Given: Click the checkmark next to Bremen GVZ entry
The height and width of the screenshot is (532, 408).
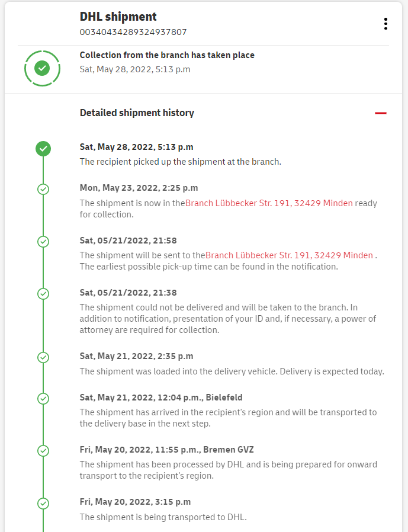Looking at the screenshot, I should (43, 451).
